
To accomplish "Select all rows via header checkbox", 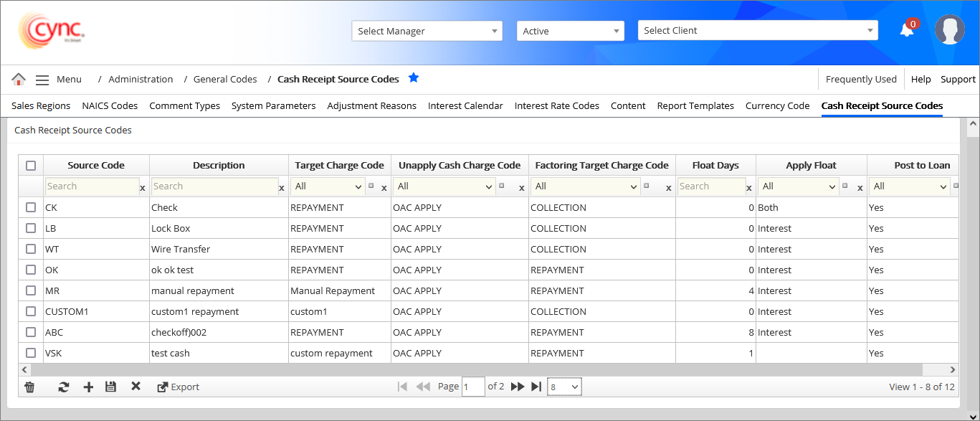I will coord(31,165).
